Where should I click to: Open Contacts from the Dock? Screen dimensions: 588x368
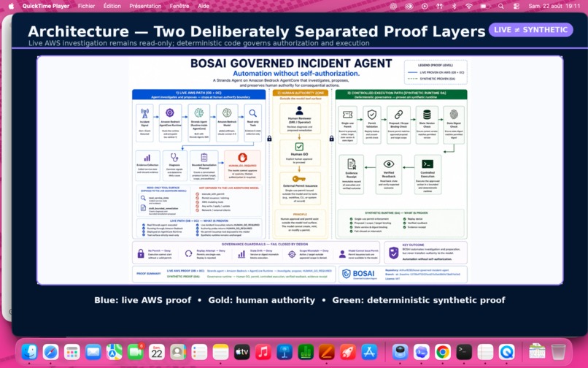point(178,352)
